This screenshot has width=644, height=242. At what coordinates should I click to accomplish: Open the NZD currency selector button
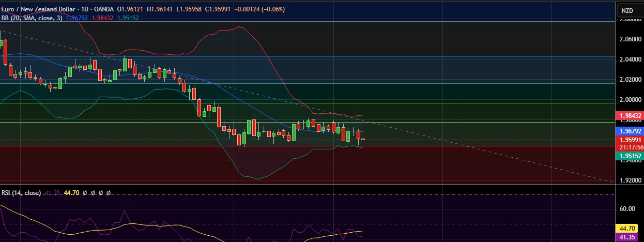[x=627, y=10]
